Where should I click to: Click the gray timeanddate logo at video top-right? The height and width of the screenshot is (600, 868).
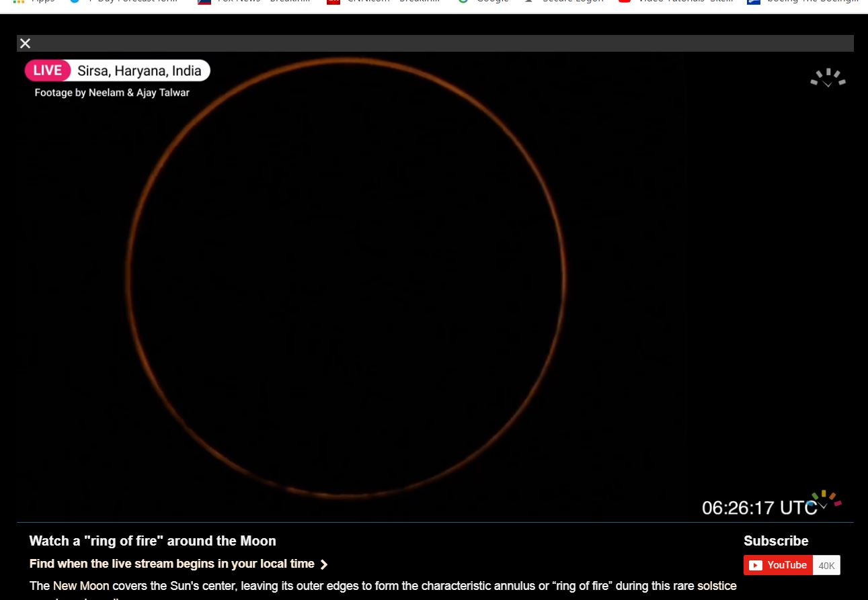[828, 78]
